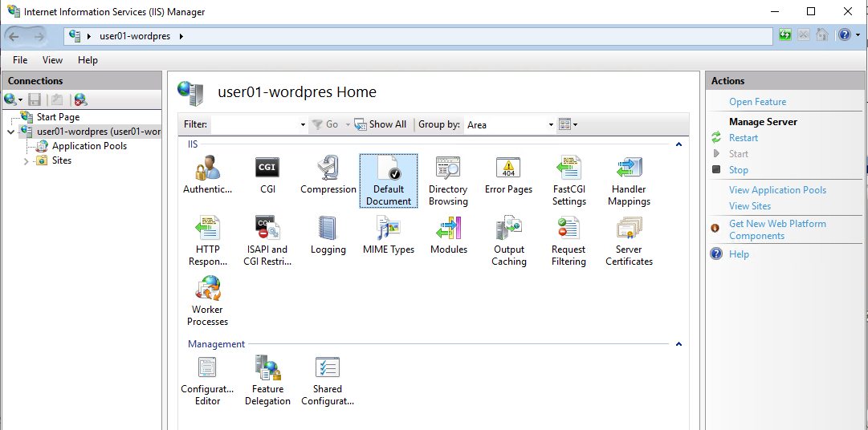Open FastCGI Settings

pos(569,181)
